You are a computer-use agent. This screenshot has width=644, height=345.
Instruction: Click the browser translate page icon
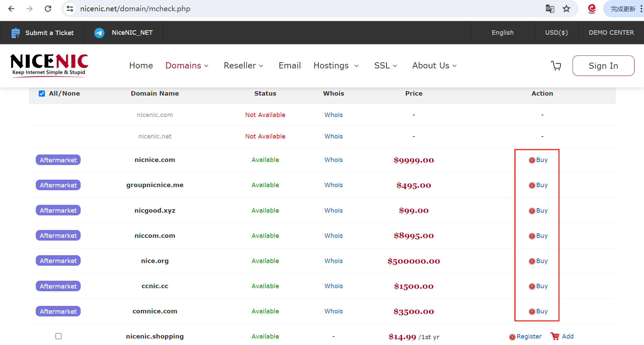pyautogui.click(x=550, y=9)
